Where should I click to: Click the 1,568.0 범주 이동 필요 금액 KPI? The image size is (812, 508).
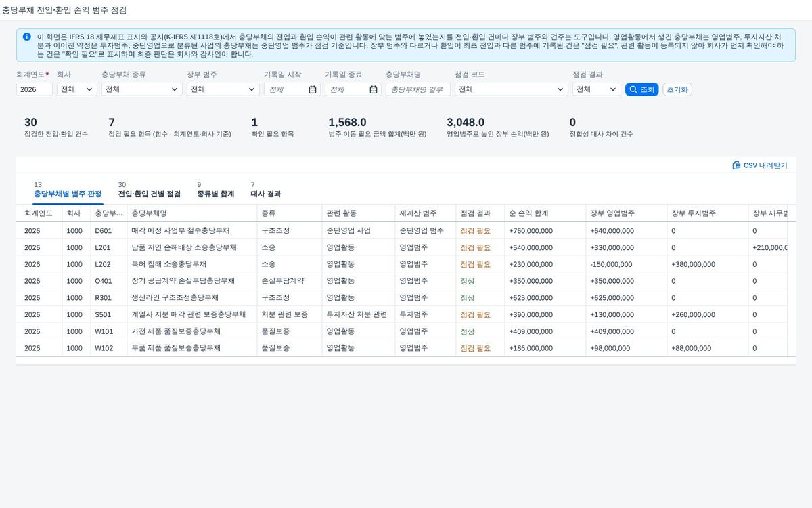tap(377, 127)
